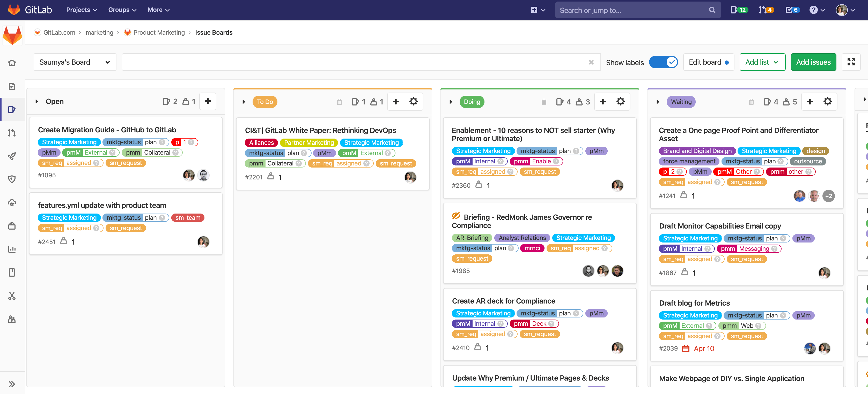Delete the To Do list with trash icon
Viewport: 868px width, 394px height.
click(339, 102)
